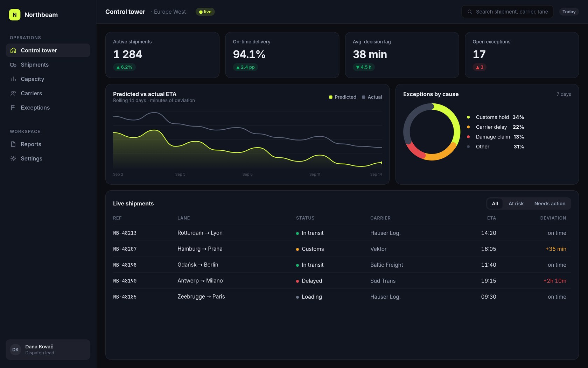The image size is (588, 368).
Task: Click the Carriers people icon
Action: (x=13, y=94)
